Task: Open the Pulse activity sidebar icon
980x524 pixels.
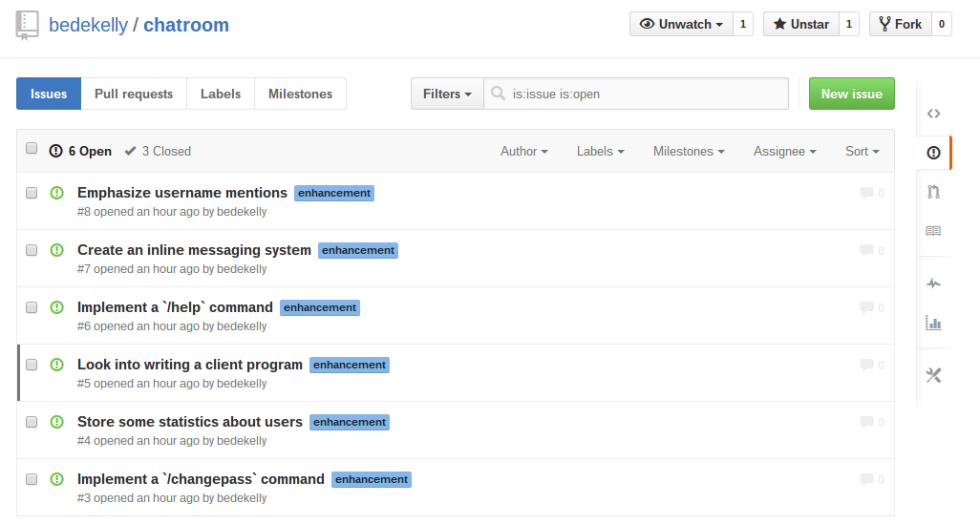Action: click(934, 283)
